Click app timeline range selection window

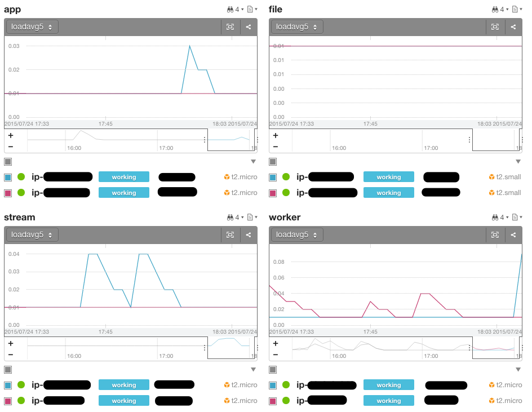232,139
